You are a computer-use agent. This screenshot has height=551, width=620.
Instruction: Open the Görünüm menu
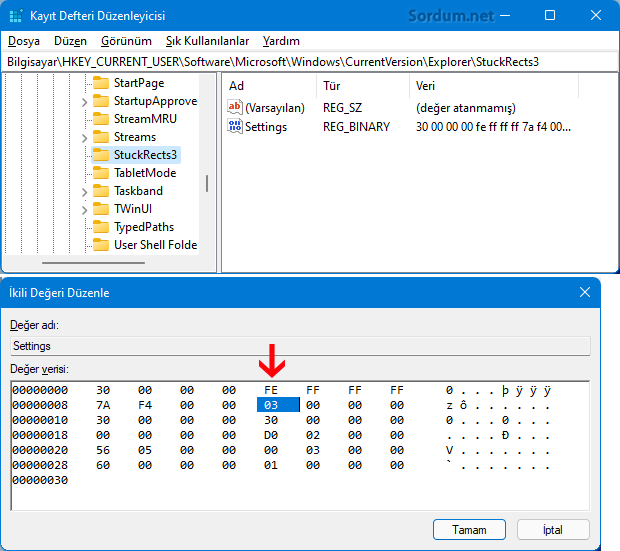[x=126, y=41]
